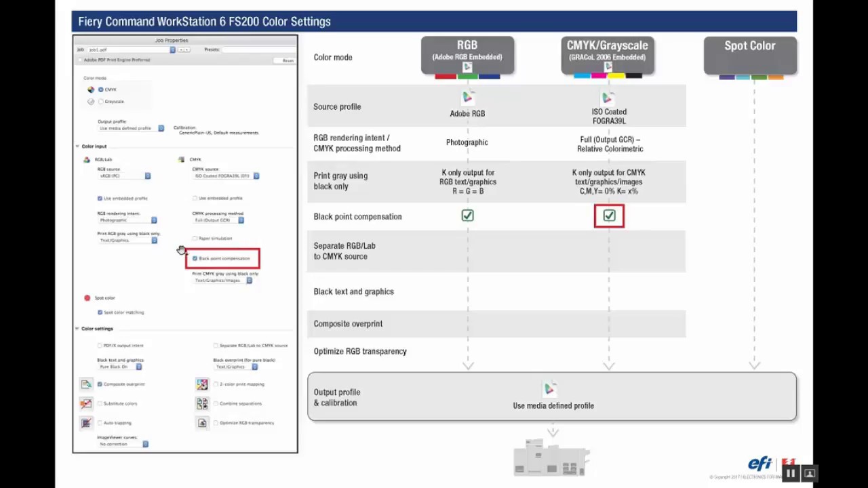Click the Composite overprint icon
This screenshot has height=488, width=868.
click(86, 384)
